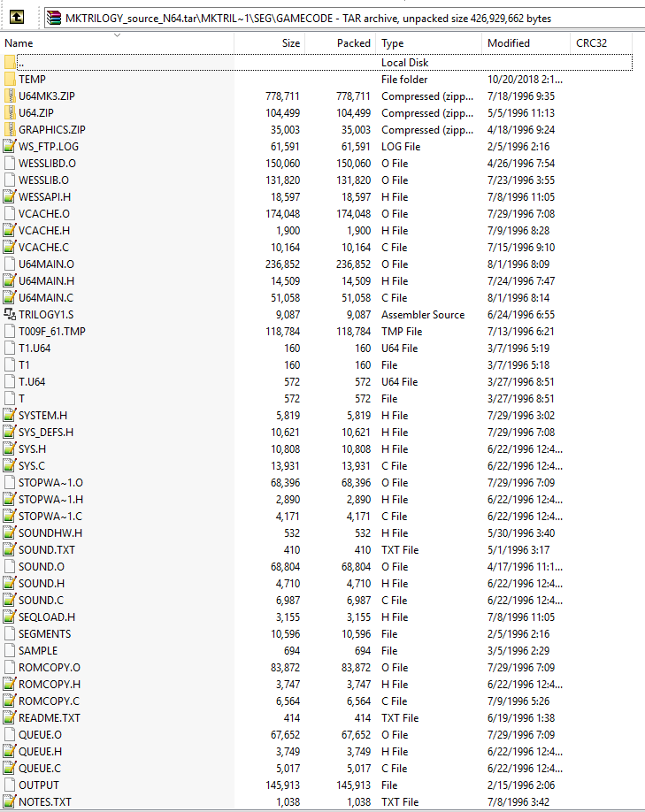
Task: Click the U64MAIN.O file icon
Action: (10, 264)
